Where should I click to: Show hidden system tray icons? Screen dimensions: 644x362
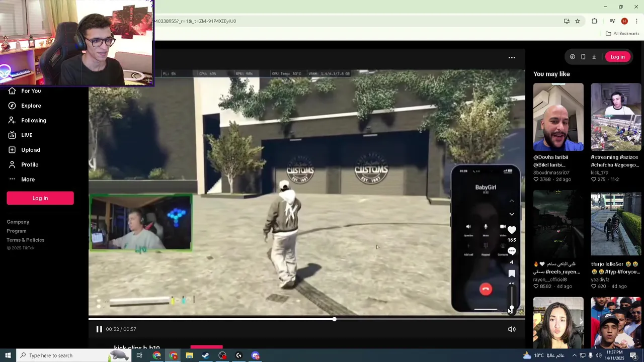pyautogui.click(x=574, y=355)
